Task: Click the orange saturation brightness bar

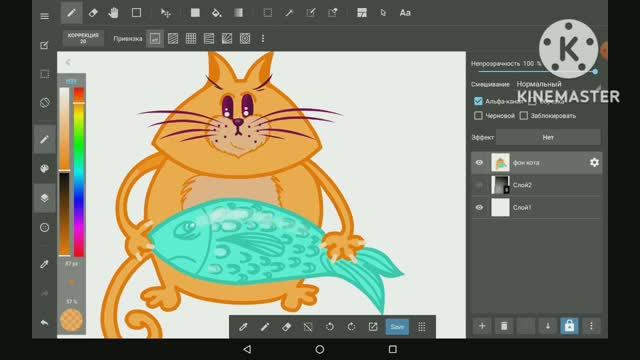Action: [x=64, y=172]
